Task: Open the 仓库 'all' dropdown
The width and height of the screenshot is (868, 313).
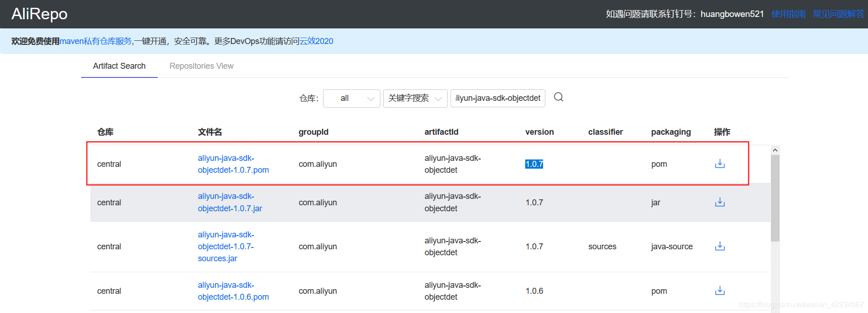Action: [x=352, y=98]
